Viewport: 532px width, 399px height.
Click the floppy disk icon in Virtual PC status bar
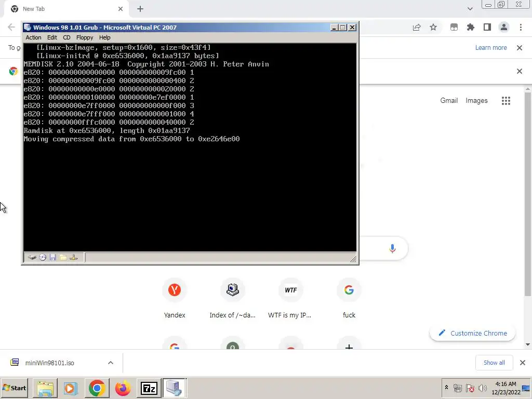[52, 258]
